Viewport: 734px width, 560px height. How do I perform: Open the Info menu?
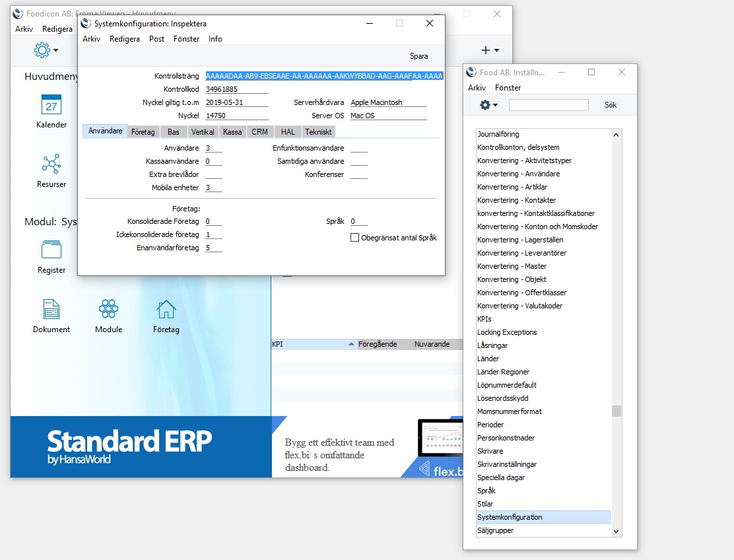215,39
